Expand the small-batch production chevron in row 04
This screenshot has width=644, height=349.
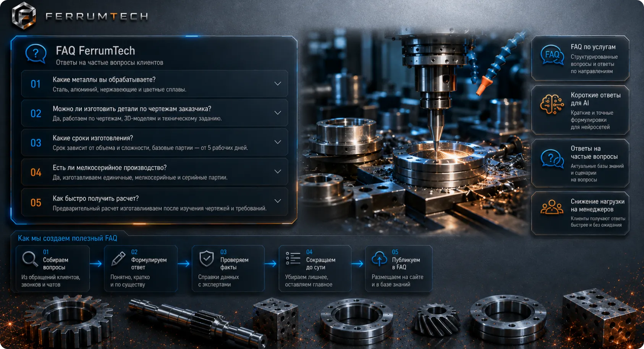(278, 171)
